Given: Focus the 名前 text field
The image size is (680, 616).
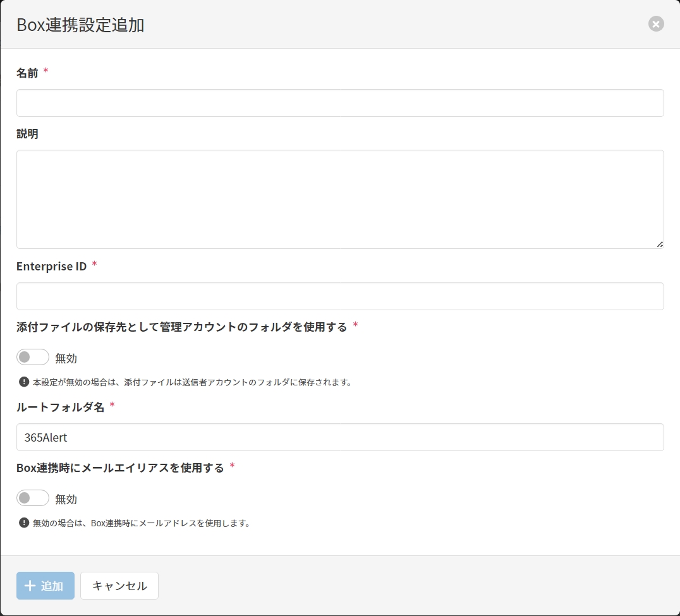Looking at the screenshot, I should coord(340,103).
